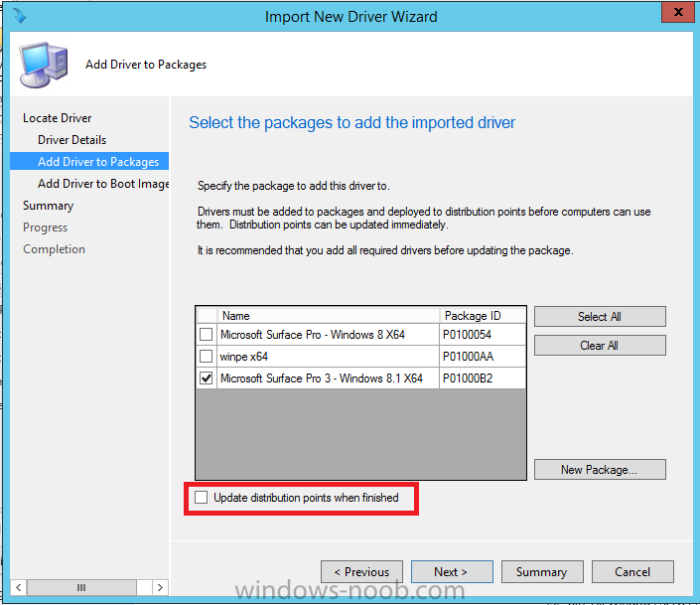Click the sidebar scrollbar left arrow
The height and width of the screenshot is (605, 700).
pyautogui.click(x=18, y=587)
